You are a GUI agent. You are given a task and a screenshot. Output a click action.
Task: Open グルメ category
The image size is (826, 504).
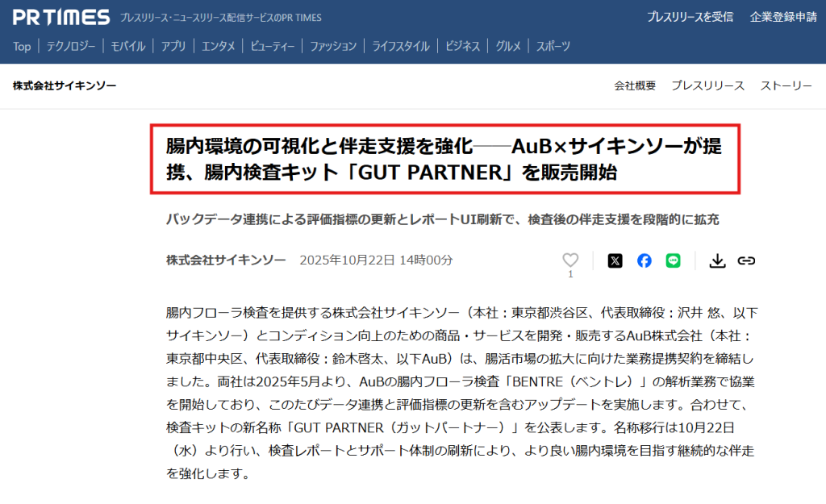coord(508,46)
